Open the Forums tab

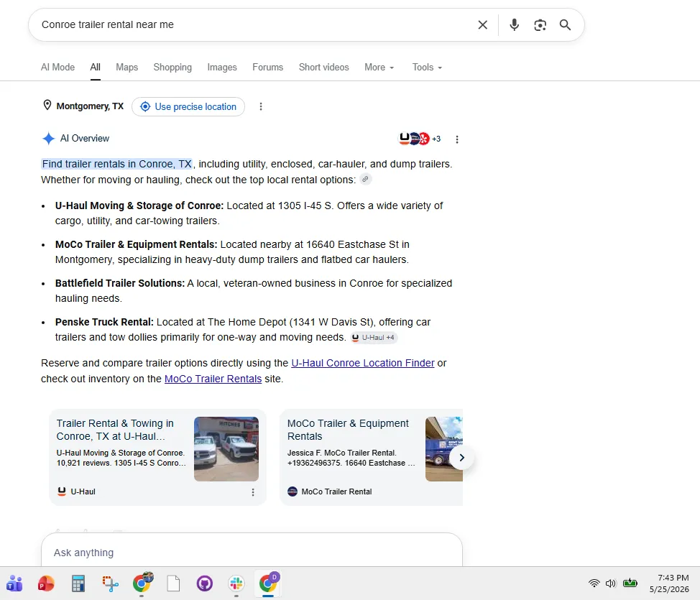pos(267,68)
